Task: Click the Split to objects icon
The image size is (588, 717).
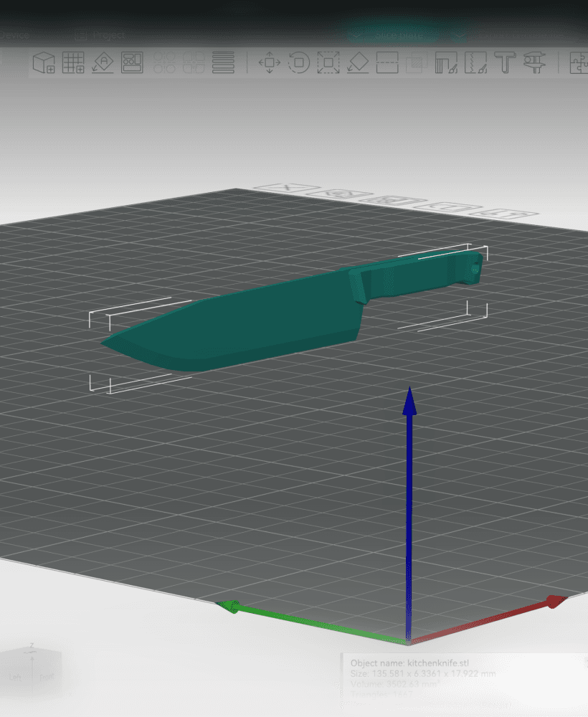Action: click(x=165, y=62)
